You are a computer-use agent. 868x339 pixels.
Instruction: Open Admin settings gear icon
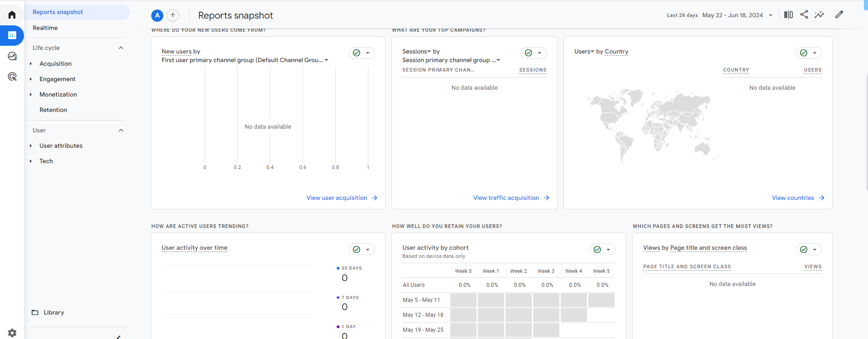coord(12,333)
